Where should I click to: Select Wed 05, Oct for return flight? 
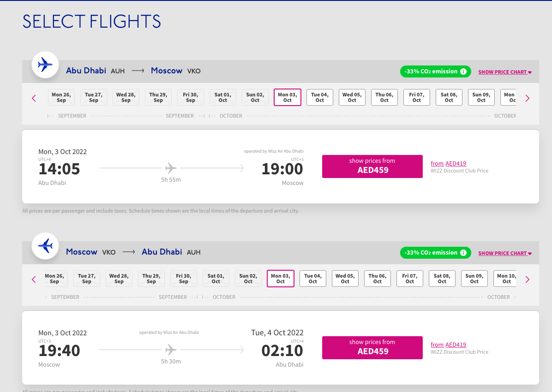click(x=345, y=279)
